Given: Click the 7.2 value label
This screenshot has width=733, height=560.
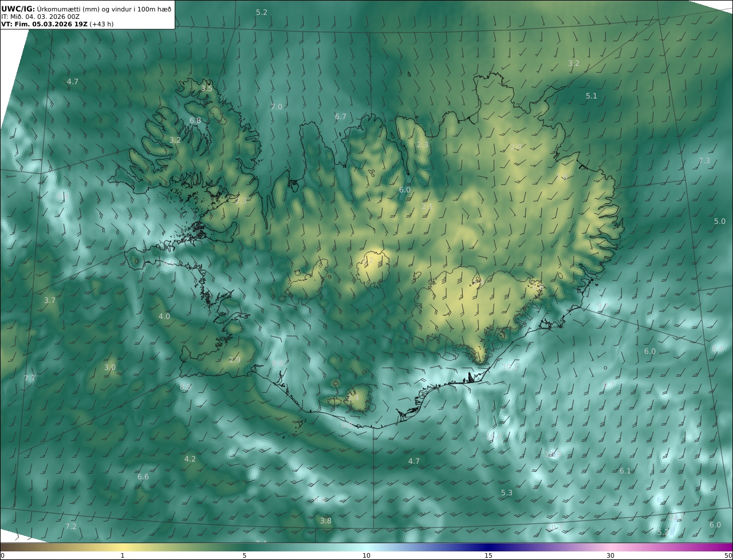Looking at the screenshot, I should 71,526.
